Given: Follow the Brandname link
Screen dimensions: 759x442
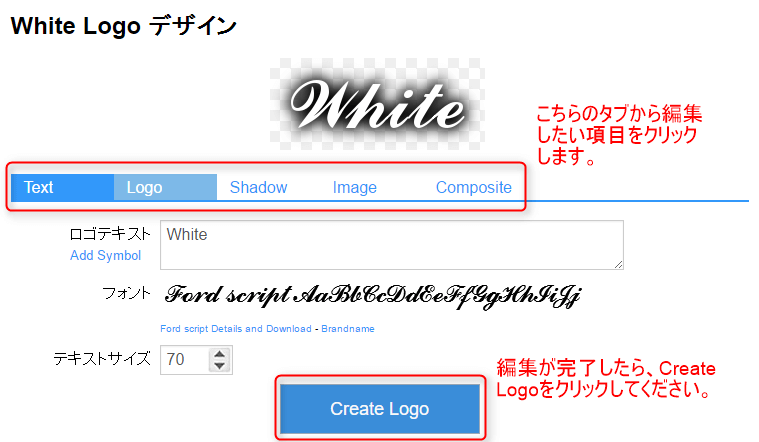Looking at the screenshot, I should (x=348, y=328).
